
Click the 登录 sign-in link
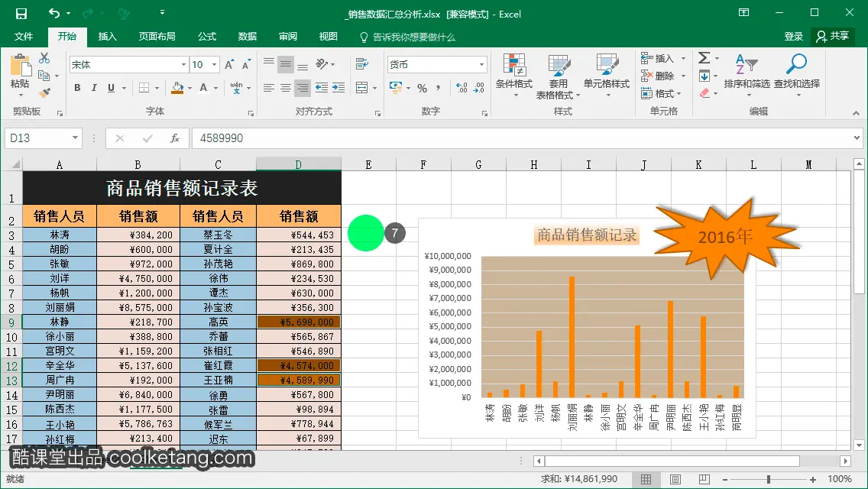click(x=793, y=37)
